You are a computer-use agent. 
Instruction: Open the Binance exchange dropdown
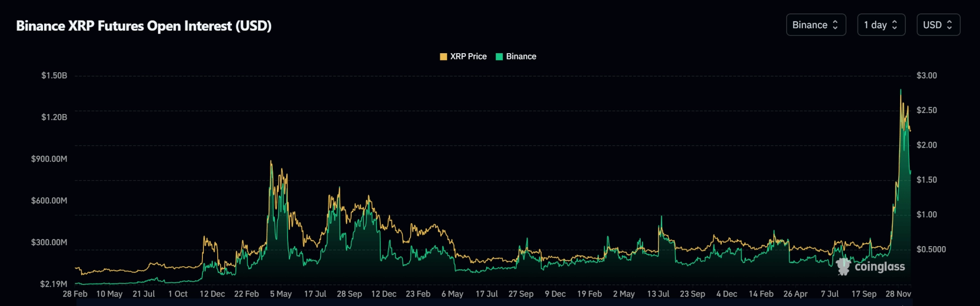click(x=816, y=25)
